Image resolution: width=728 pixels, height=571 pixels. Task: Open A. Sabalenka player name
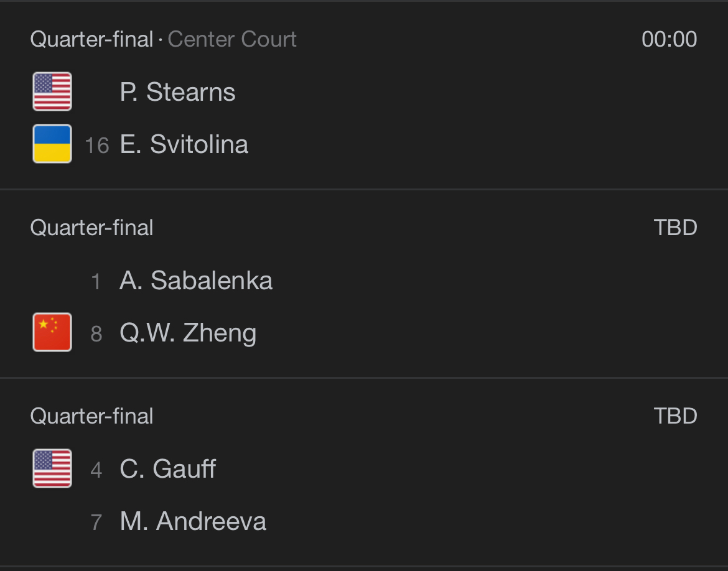coord(195,281)
